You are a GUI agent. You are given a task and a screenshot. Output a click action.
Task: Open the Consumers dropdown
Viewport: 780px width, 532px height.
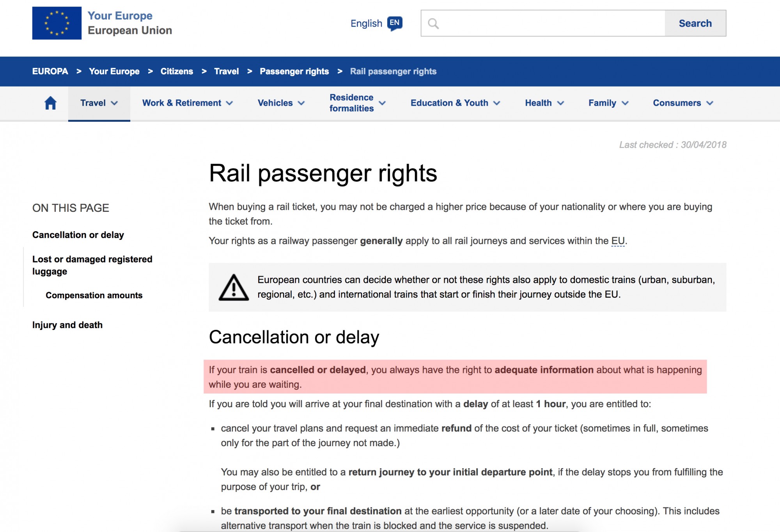[682, 103]
